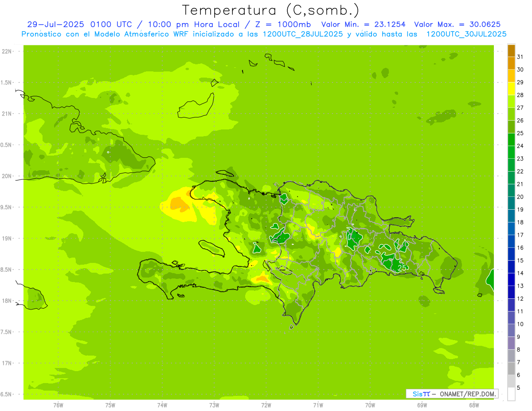Screen dimensions: 532x411
Task: Click 'Valor Max. = 30.0625' value
Action: [x=458, y=24]
